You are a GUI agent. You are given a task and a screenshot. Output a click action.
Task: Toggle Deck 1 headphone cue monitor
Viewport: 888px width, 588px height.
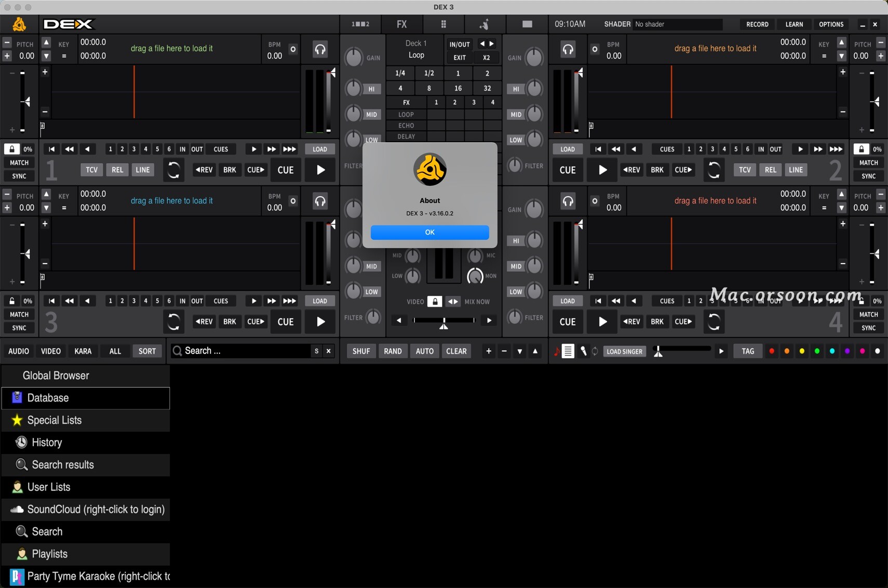point(320,49)
